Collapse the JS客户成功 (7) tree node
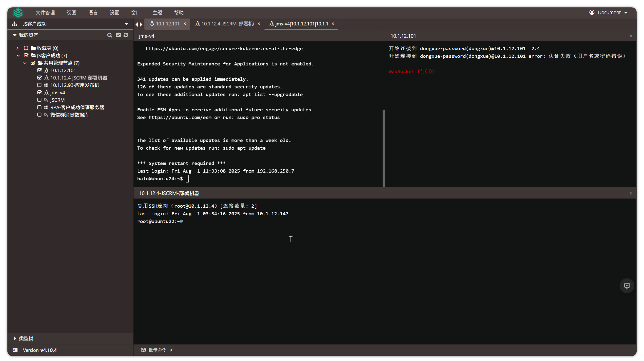The height and width of the screenshot is (361, 644). point(18,56)
